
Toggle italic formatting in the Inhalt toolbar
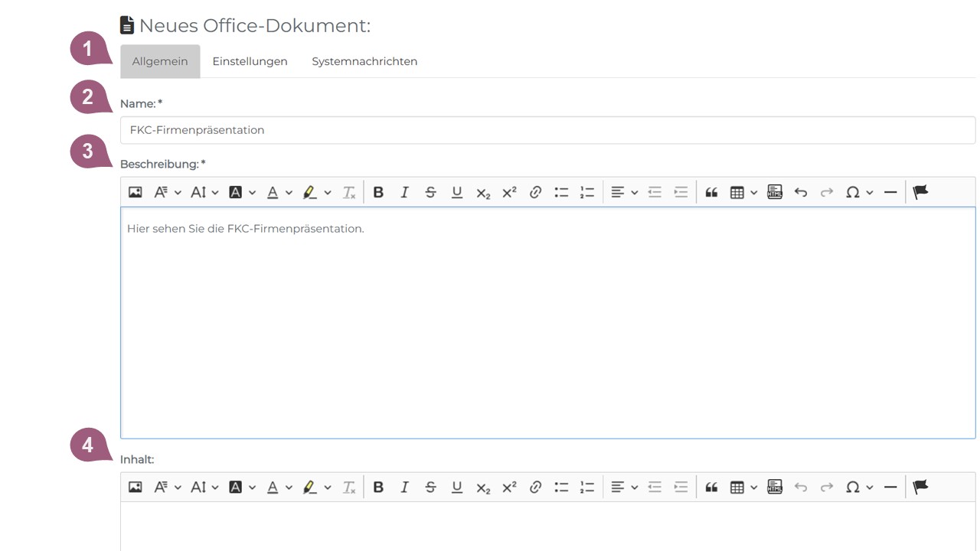tap(404, 487)
